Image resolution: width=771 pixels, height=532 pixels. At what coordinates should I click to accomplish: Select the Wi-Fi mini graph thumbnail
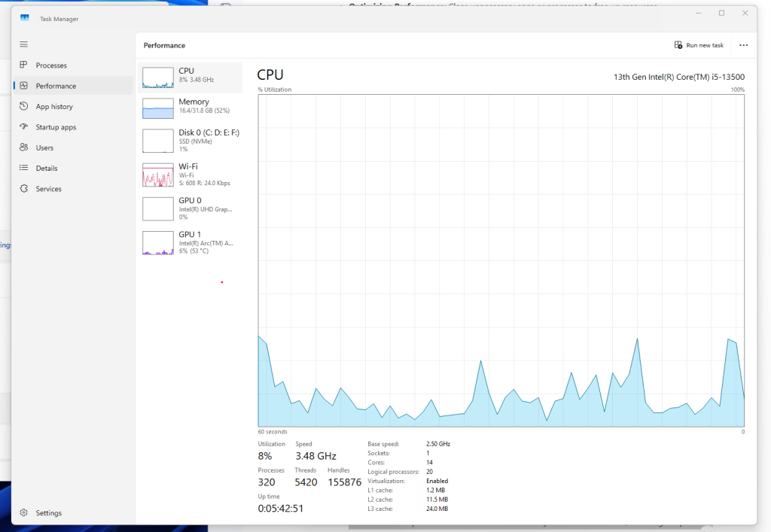(x=158, y=175)
